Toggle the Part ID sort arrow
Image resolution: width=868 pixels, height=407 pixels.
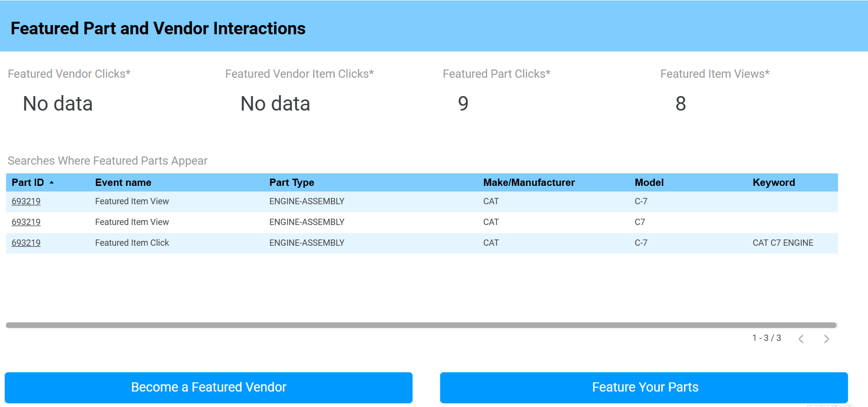tap(52, 182)
